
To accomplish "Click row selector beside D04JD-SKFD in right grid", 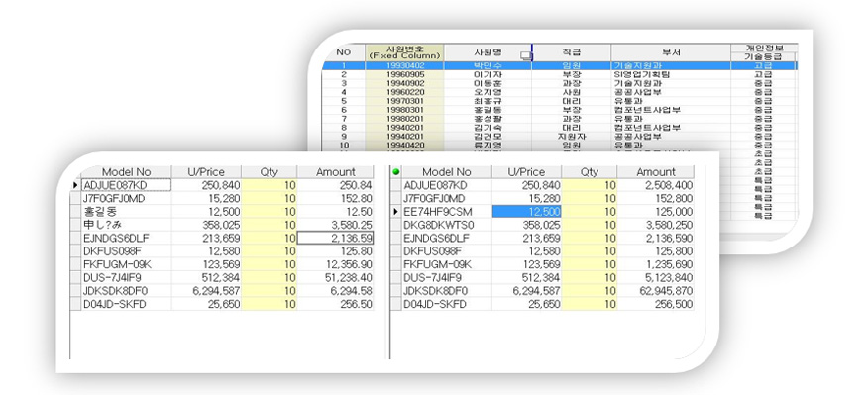I will [395, 304].
